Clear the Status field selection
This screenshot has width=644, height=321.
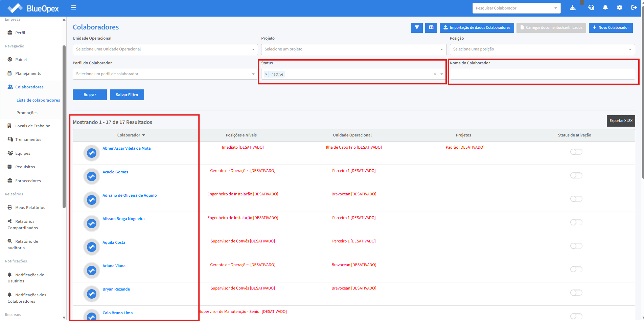coord(435,74)
